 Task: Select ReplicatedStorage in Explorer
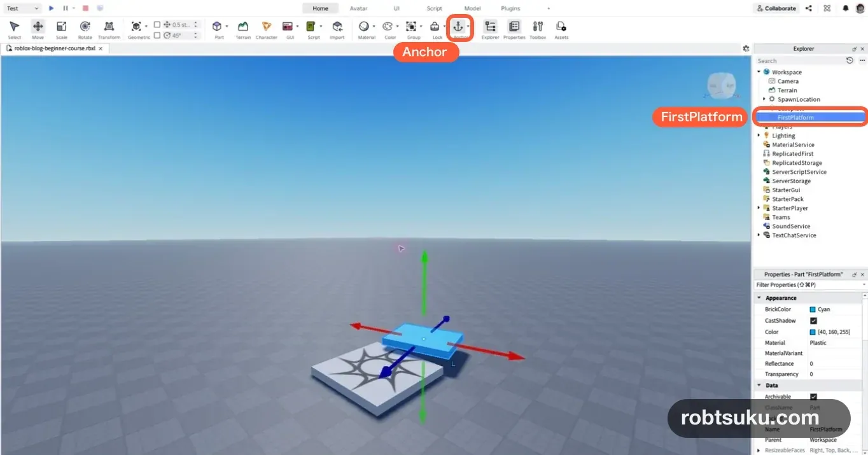tap(797, 163)
